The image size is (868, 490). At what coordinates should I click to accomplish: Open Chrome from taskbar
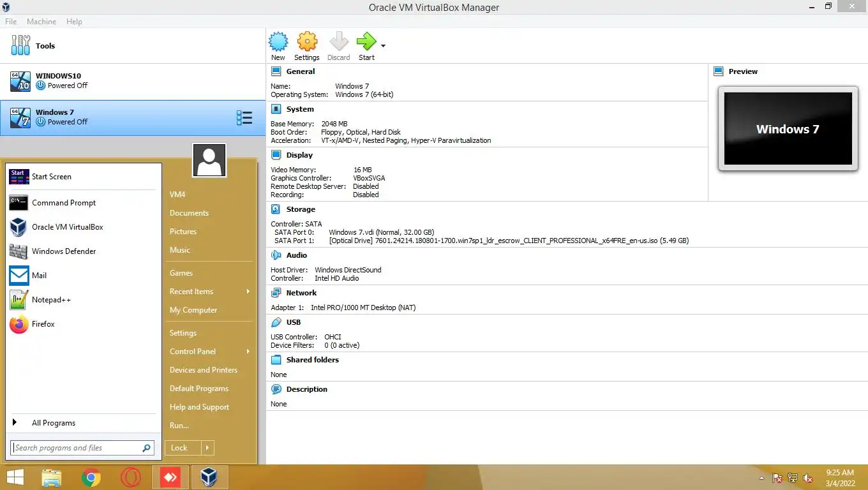[91, 477]
